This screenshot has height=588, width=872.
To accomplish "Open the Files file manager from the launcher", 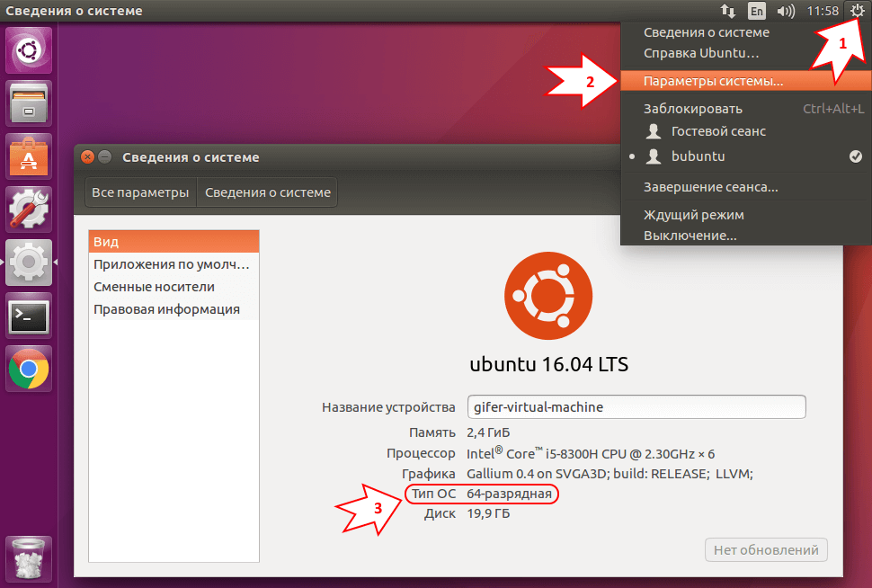I will [x=28, y=103].
